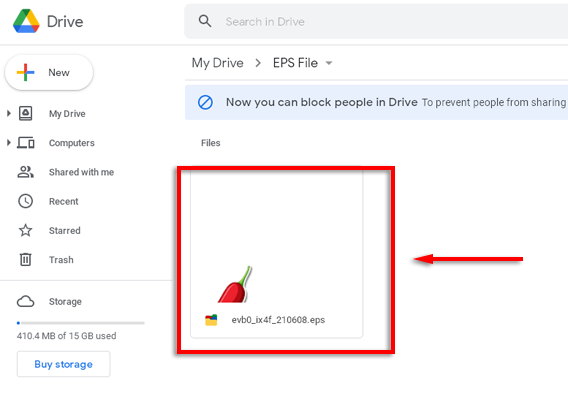Click the New button
Viewport: 568px width, 398px height.
coord(49,72)
